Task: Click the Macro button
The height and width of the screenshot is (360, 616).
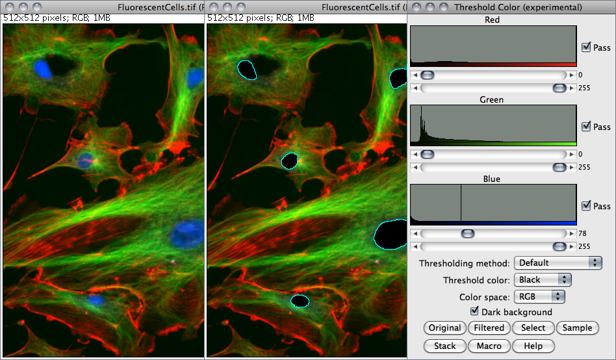Action: coord(489,346)
